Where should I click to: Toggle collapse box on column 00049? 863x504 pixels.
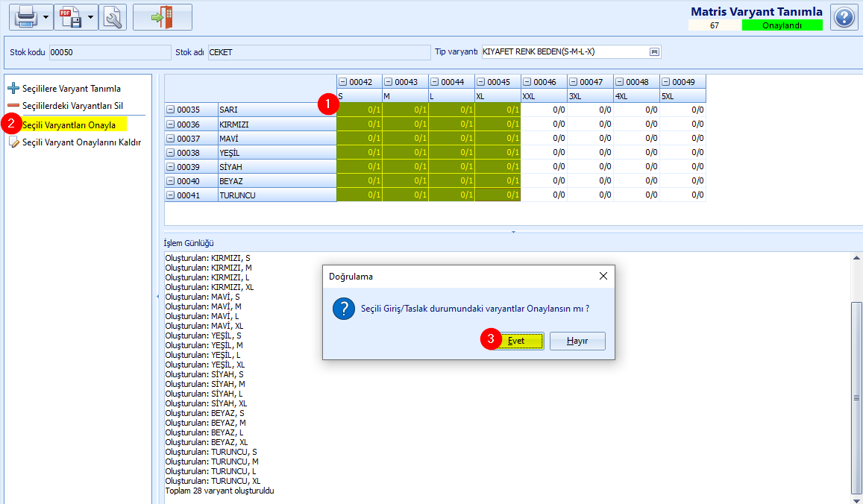point(666,82)
